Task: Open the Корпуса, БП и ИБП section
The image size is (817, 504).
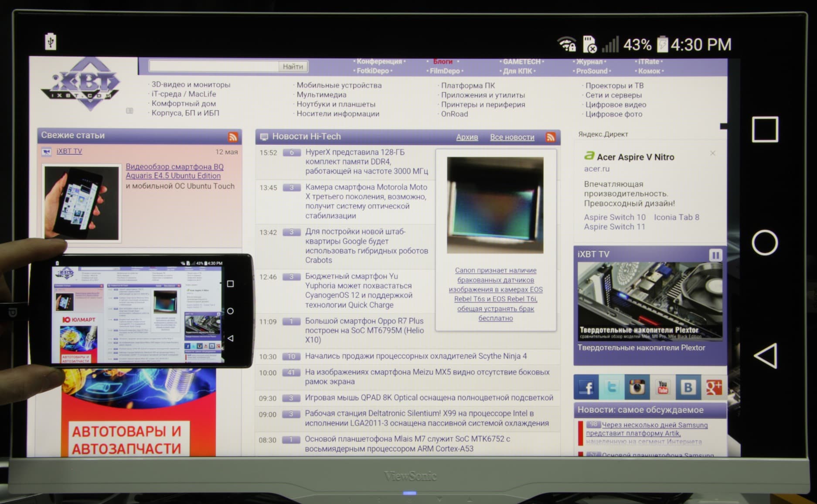Action: (x=185, y=113)
